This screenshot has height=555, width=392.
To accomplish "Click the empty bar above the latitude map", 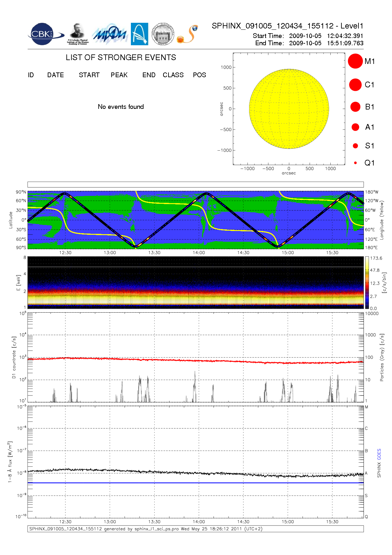I will pyautogui.click(x=195, y=184).
